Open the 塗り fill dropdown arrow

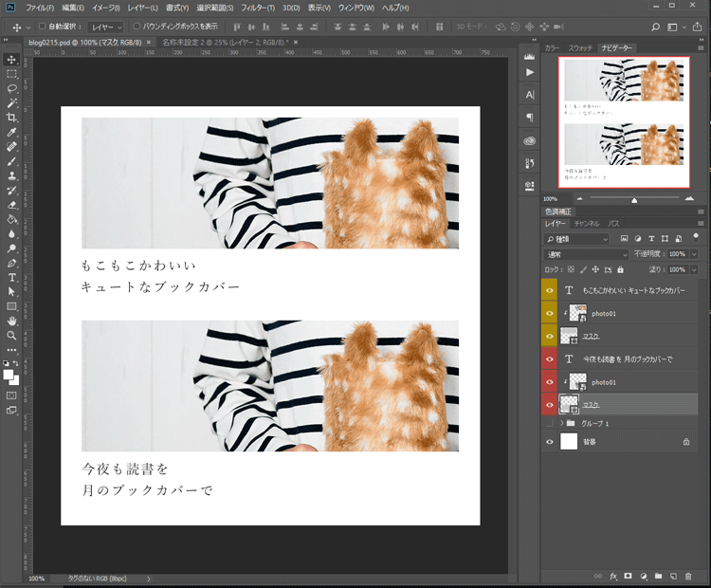pos(694,269)
